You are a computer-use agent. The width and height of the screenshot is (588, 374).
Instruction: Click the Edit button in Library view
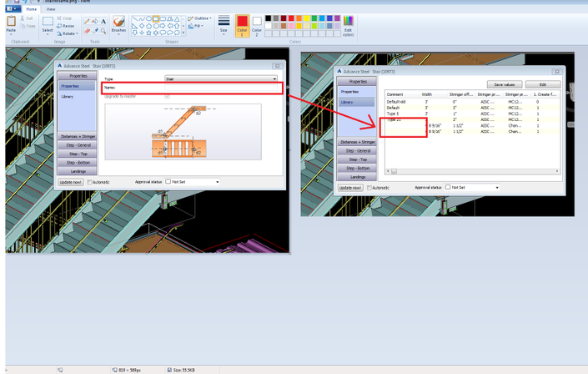(543, 84)
